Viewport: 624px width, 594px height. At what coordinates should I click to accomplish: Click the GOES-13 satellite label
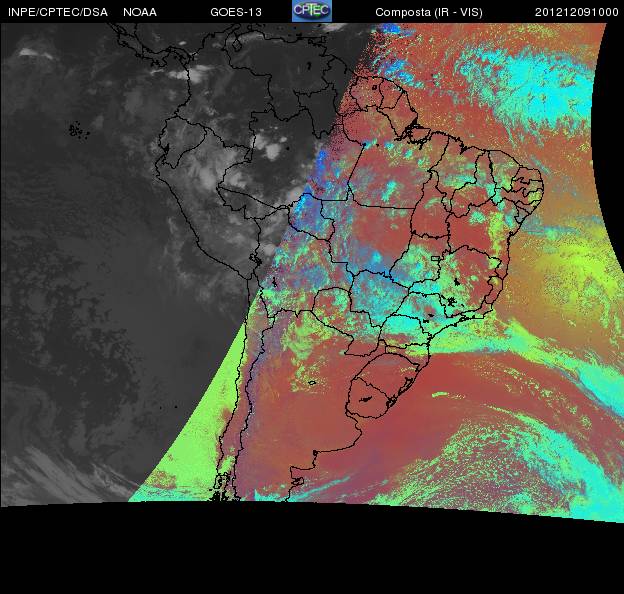(x=236, y=12)
